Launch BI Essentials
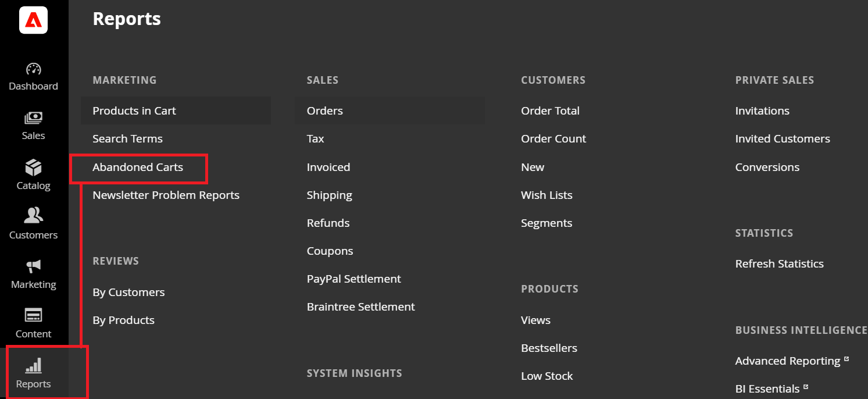Viewport: 868px width, 399px height. click(767, 389)
